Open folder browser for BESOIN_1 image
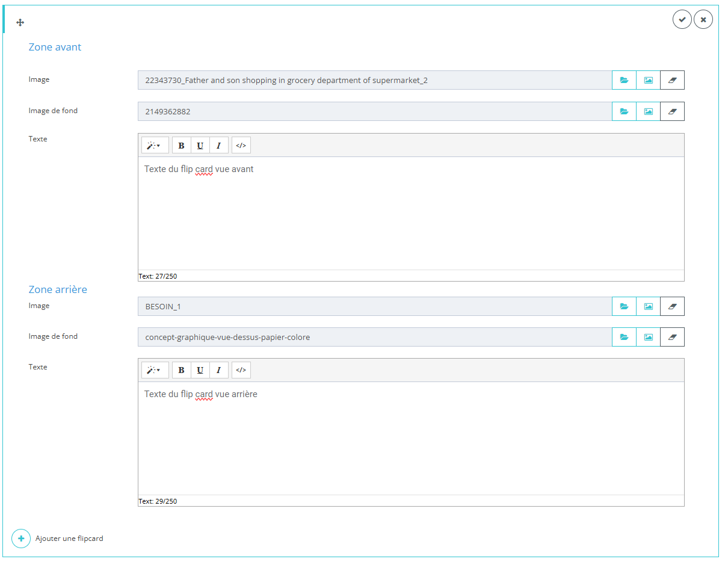Image resolution: width=728 pixels, height=562 pixels. click(x=624, y=306)
